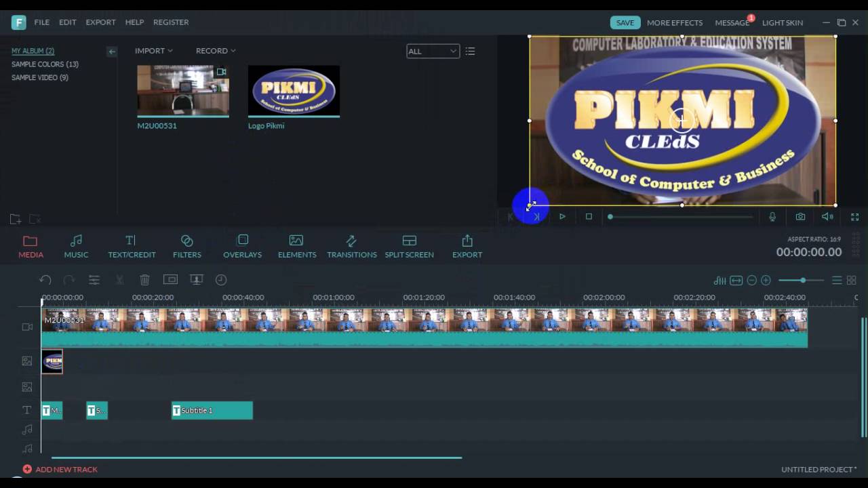Open the EDIT menu

click(68, 22)
